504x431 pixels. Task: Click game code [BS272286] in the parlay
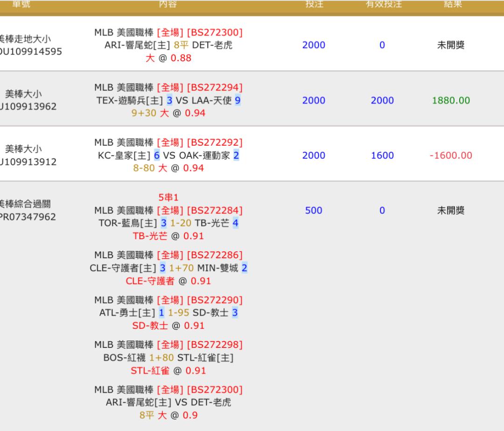click(215, 255)
